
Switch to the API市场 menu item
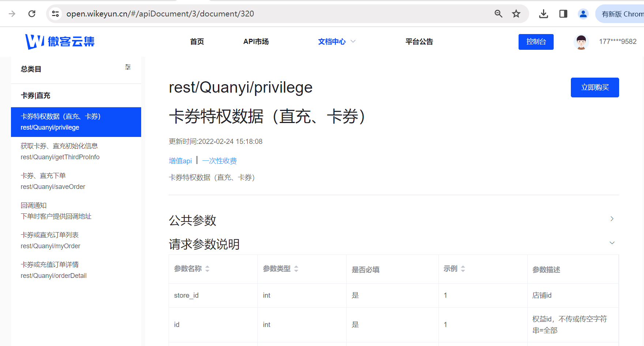256,41
